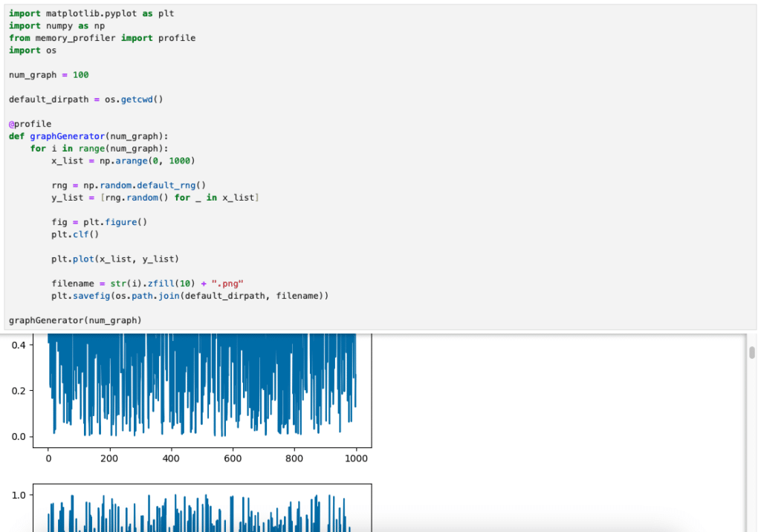Place cursor on 'num_graph = 100'
This screenshot has height=532, width=761.
tap(48, 75)
